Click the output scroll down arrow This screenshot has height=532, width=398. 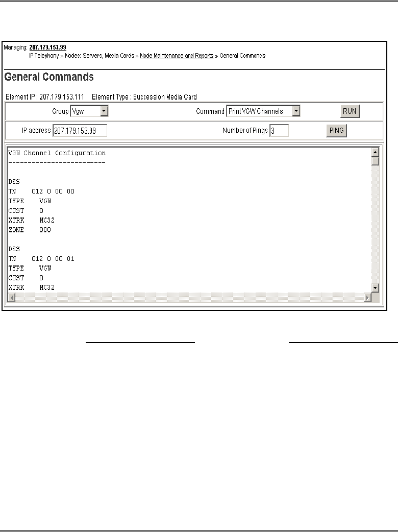coord(375,288)
